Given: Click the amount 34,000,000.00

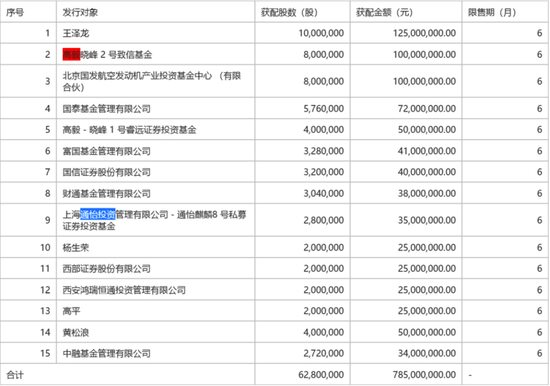Looking at the screenshot, I should 427,354.
